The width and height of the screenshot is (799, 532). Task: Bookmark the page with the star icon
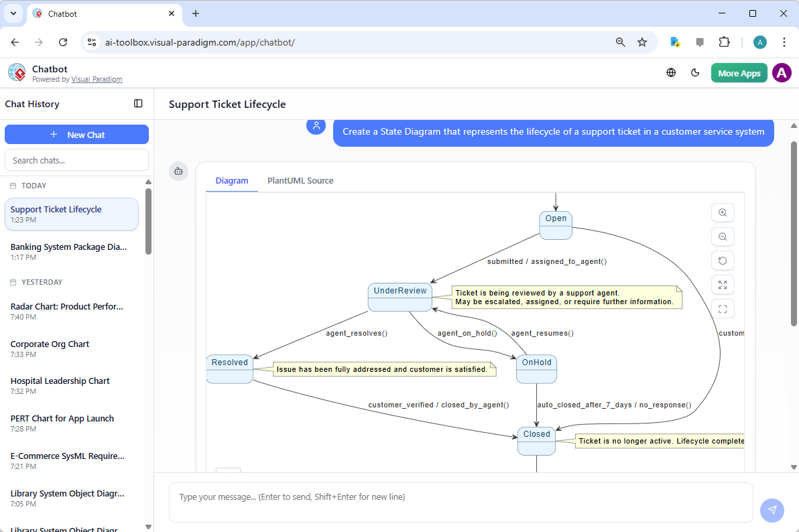[643, 42]
